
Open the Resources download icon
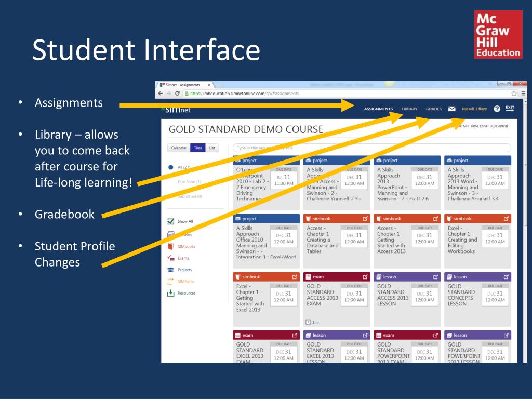coord(170,293)
